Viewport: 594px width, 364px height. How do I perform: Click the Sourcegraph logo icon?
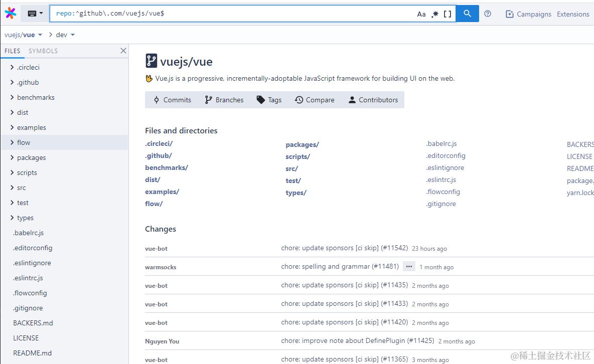click(x=11, y=13)
